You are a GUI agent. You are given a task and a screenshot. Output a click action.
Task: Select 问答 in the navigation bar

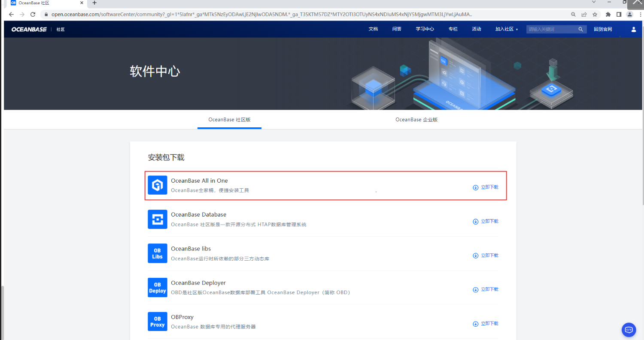(396, 29)
